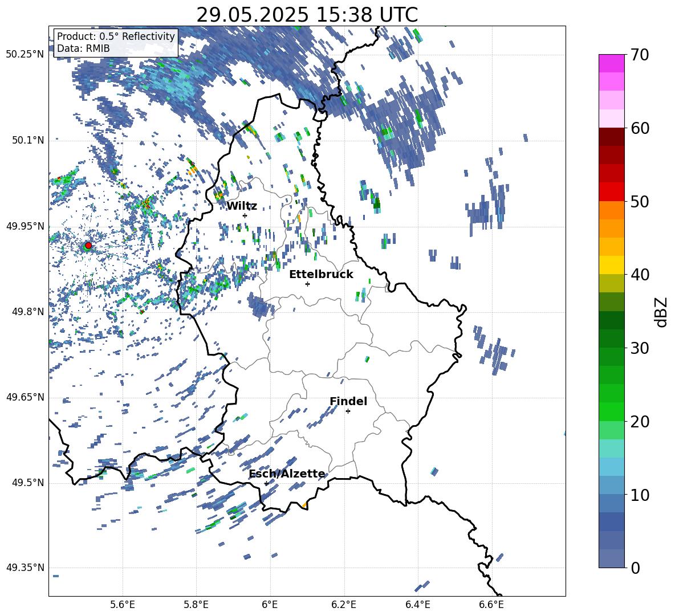The image size is (675, 616).
Task: Click the 5.8°E longitude label
Action: click(x=196, y=605)
